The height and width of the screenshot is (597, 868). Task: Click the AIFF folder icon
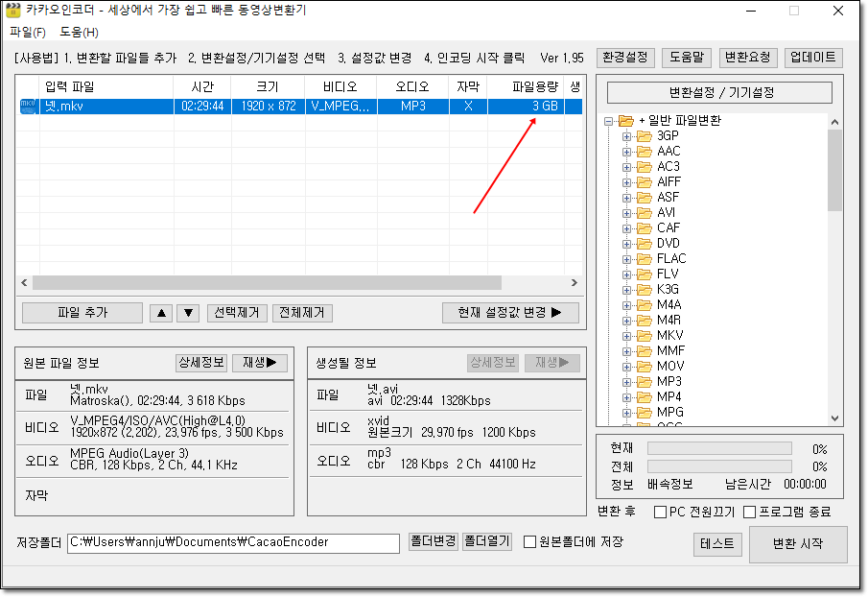[644, 182]
